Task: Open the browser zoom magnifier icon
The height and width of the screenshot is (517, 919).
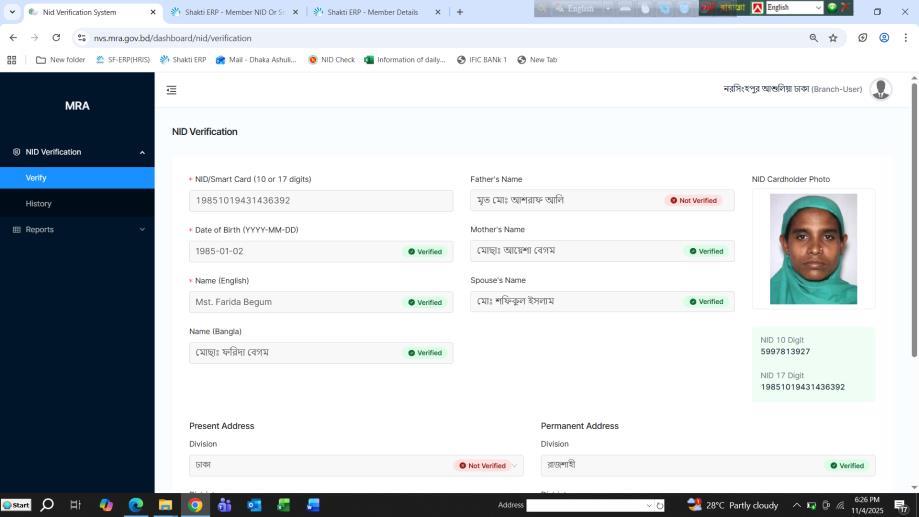Action: point(813,38)
